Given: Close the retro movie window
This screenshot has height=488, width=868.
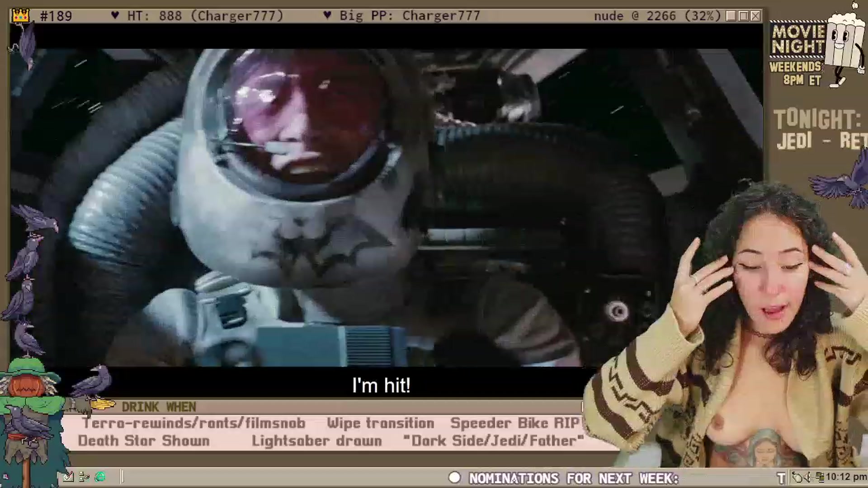Looking at the screenshot, I should (x=755, y=16).
